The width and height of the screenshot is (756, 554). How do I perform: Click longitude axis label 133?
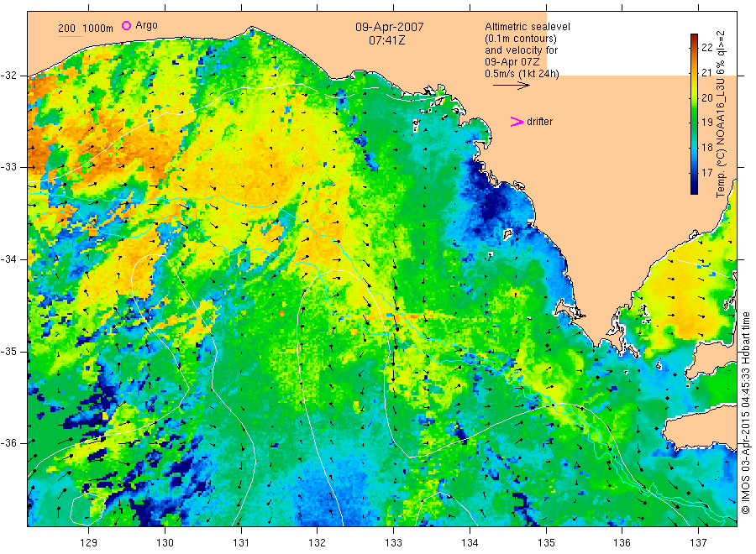coord(393,542)
